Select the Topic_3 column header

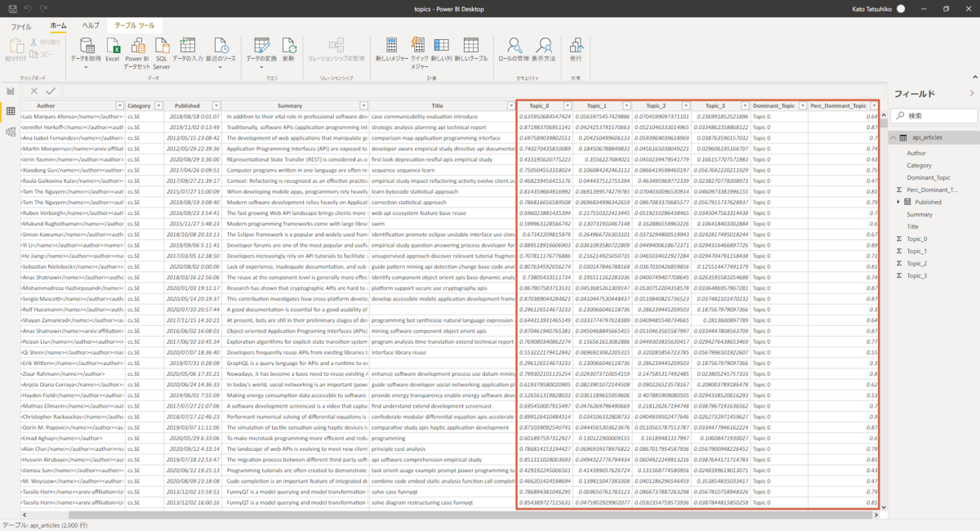[714, 106]
